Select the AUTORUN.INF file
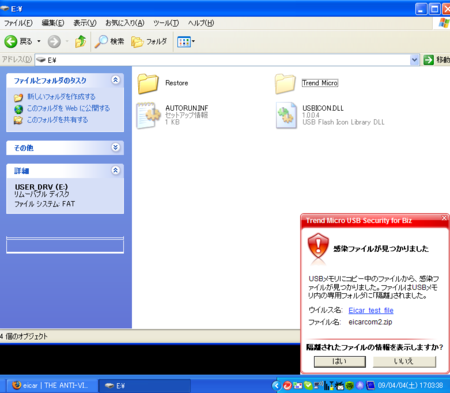450x393 pixels. click(x=172, y=115)
